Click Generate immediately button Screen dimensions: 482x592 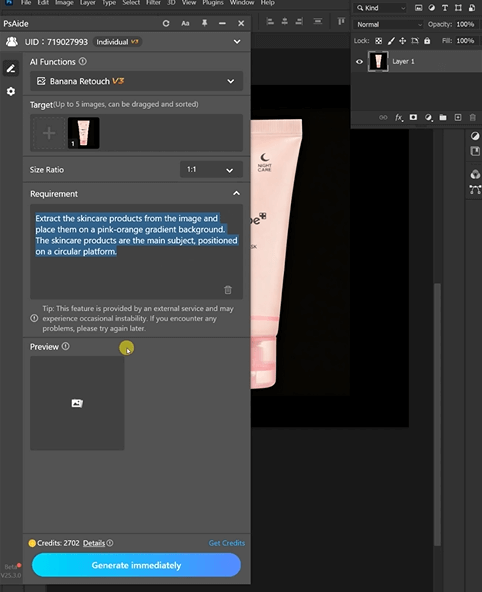point(136,565)
